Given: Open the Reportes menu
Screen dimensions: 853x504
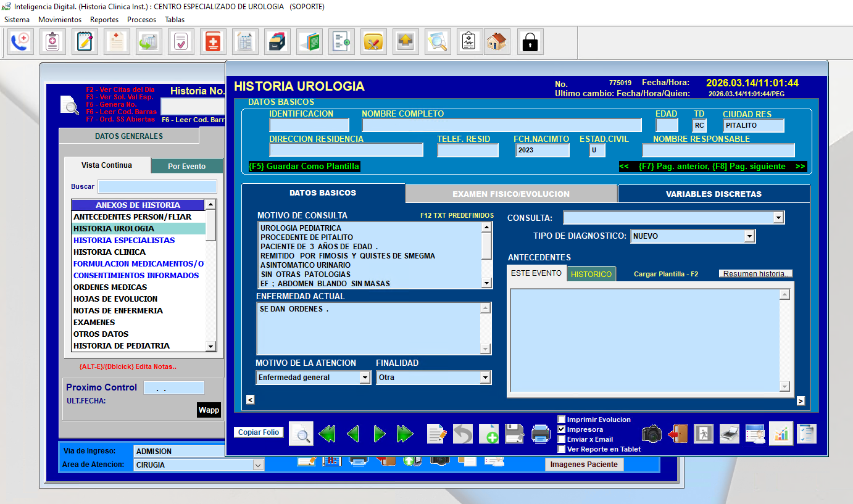Looking at the screenshot, I should coord(104,20).
